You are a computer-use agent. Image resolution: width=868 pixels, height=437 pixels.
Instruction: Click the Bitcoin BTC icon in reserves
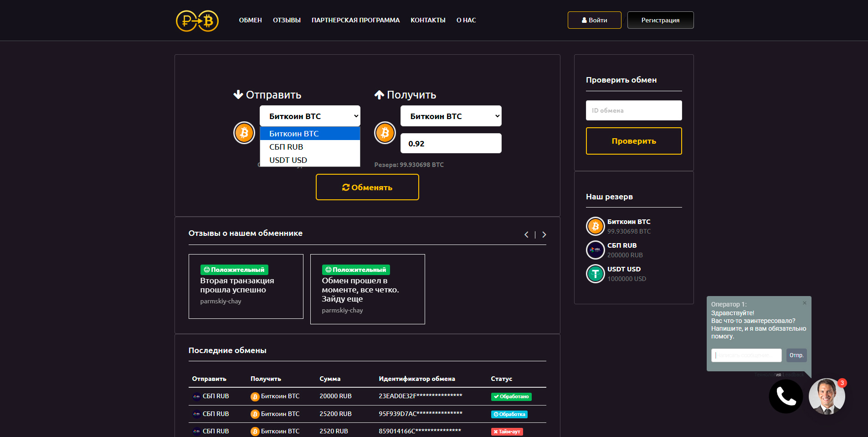596,226
